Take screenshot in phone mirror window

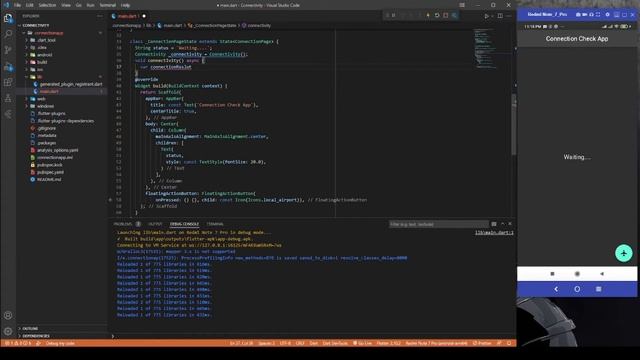(578, 14)
